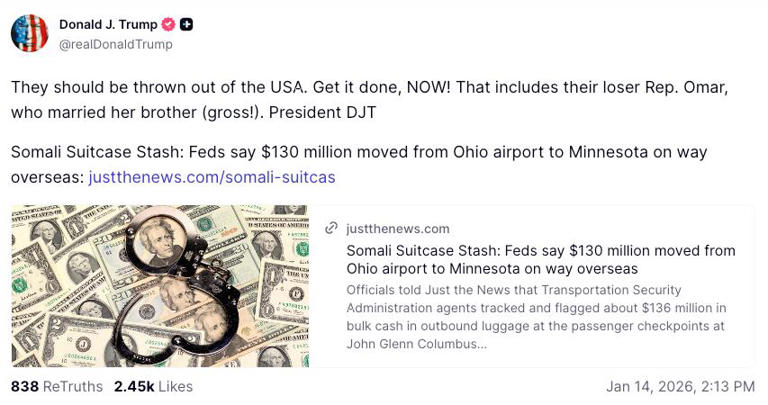Image resolution: width=768 pixels, height=405 pixels.
Task: Click the justthenews.com domain in preview card
Action: pos(398,228)
